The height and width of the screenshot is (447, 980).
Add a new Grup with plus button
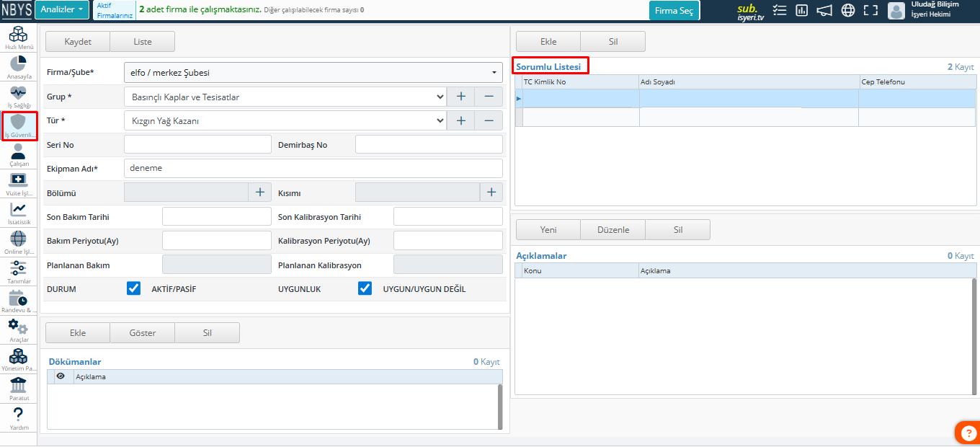click(461, 97)
